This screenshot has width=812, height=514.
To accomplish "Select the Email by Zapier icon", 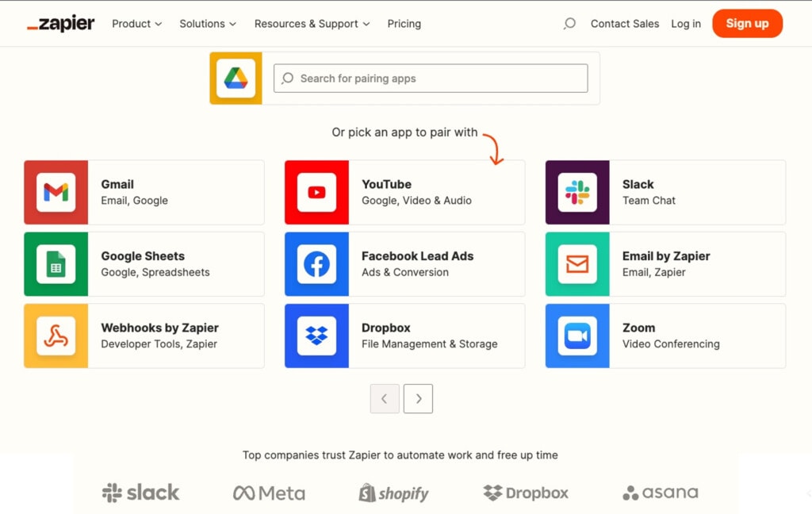I will [x=577, y=263].
